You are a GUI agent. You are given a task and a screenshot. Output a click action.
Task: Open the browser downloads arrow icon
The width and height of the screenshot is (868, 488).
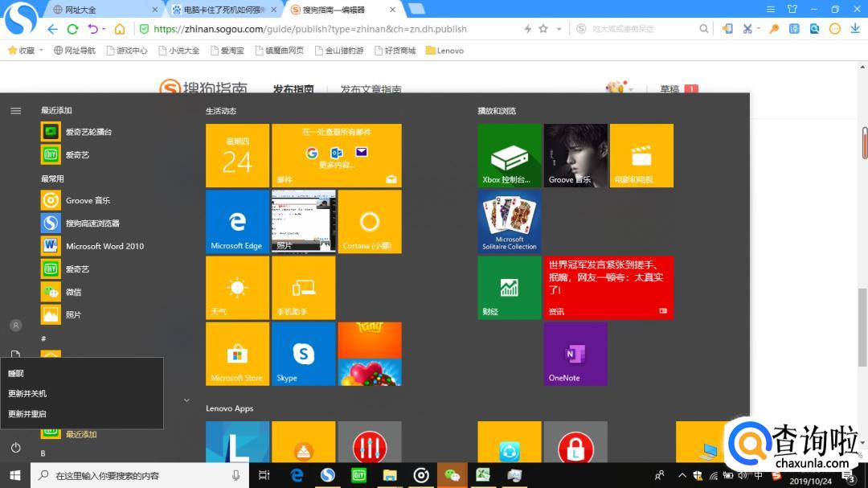[x=855, y=29]
